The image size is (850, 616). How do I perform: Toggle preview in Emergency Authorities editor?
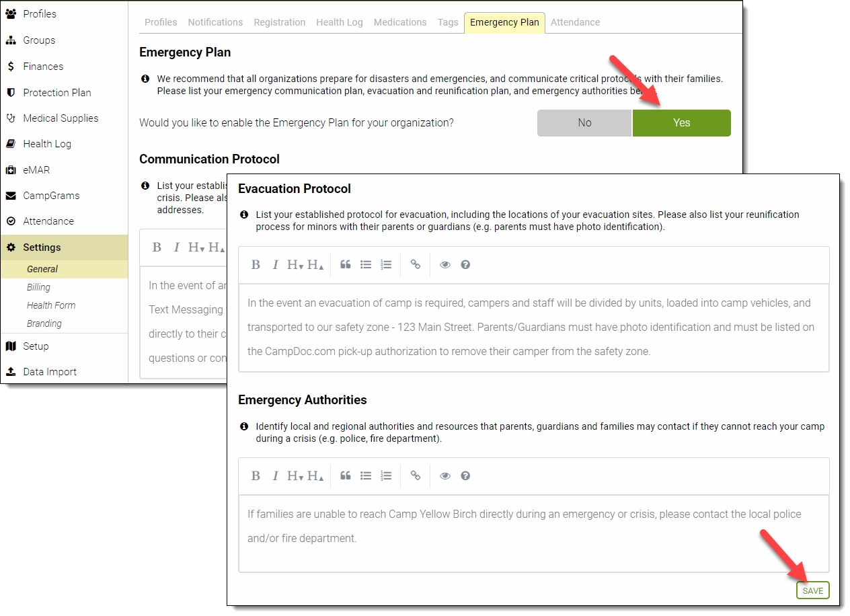click(445, 476)
